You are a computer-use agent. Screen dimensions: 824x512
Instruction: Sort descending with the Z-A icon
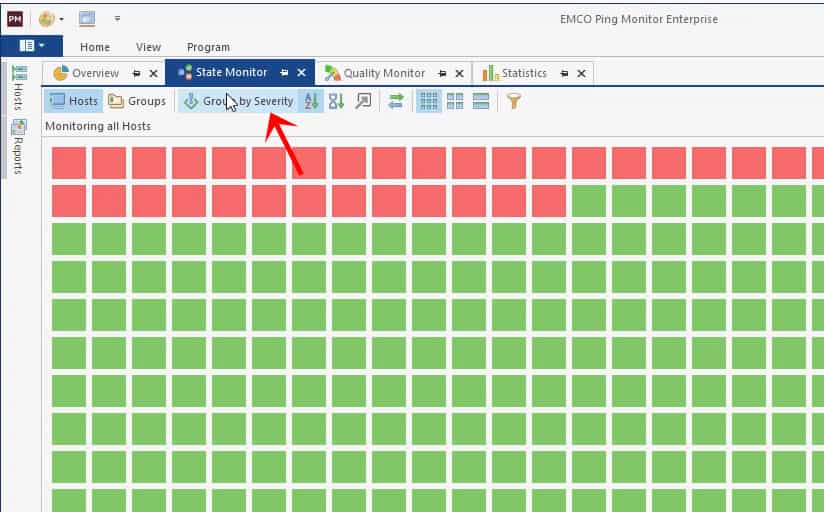point(336,101)
